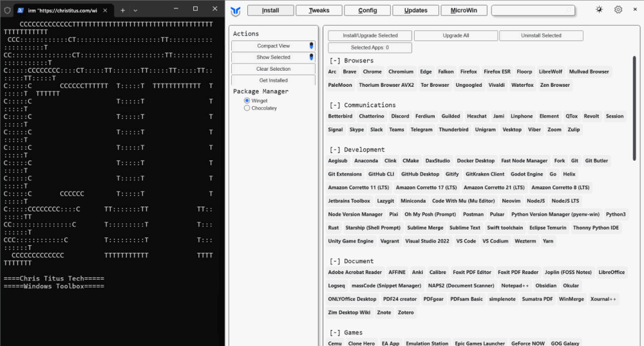Screen dimensions: 644x346
Task: Select the Thunderbird app
Action: coord(453,130)
